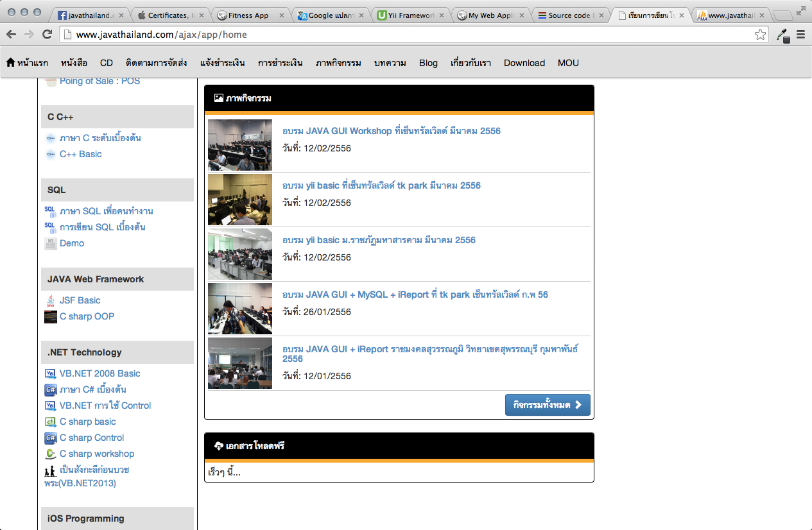Switch to the Yii Framework browser tab
This screenshot has height=530, width=812.
411,15
